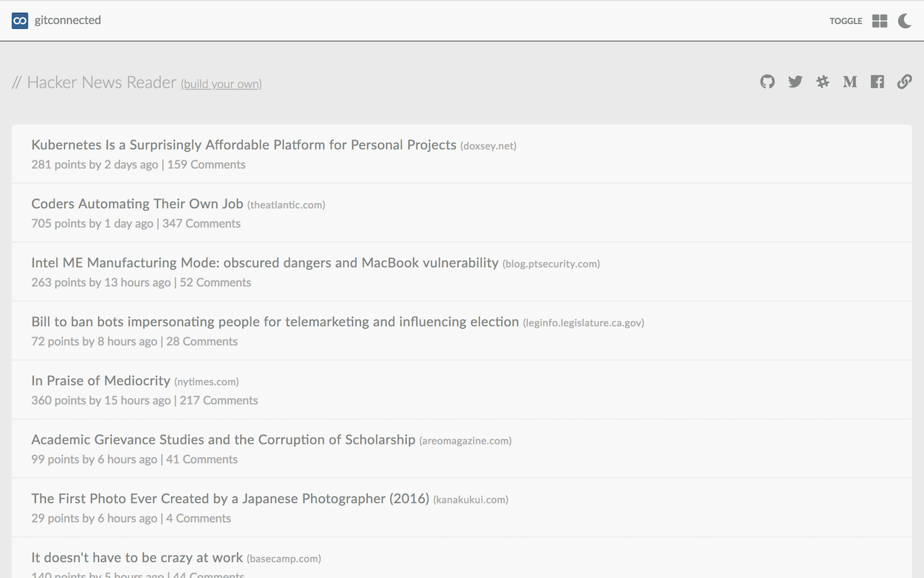Open 159 Comments on Kubernetes story
Screen dimensions: 924x578
[206, 165]
